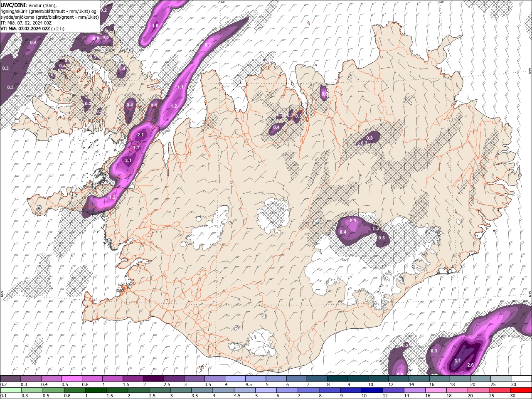Pick the light lavender swatch labeled 4 in upper legend
Image resolution: width=532 pixels, height=399 pixels.
(235, 379)
